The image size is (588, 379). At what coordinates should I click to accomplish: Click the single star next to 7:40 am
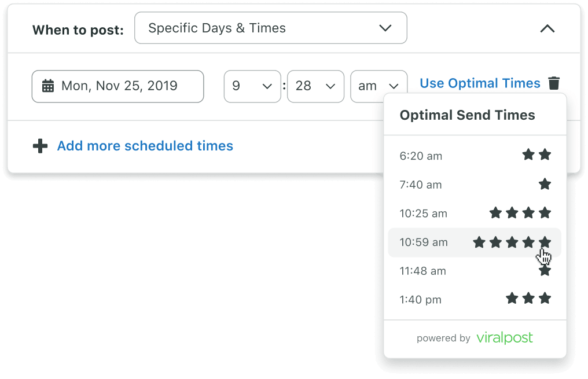545,184
